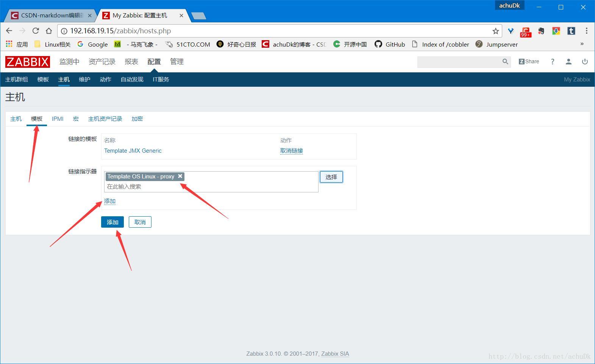Screen dimensions: 595x364
Task: Click 取消链接 to unlink template
Action: (292, 151)
